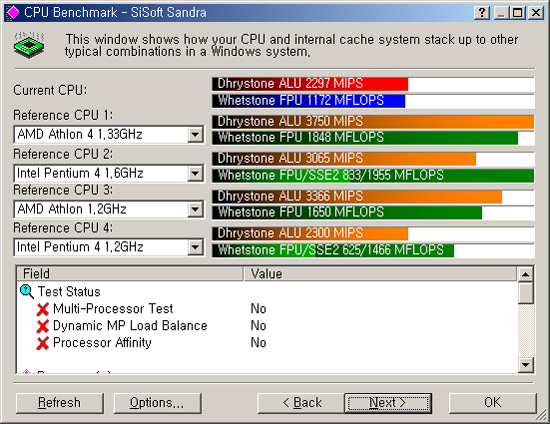Screen dimensions: 550x424
Task: Click the Dhrystone ALU 2297 MIPS bar
Action: point(373,84)
